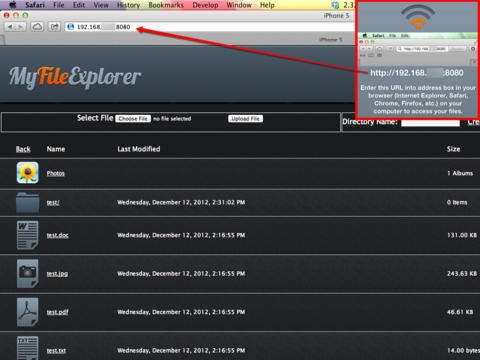
Task: Click the '14.00 bytes' size text
Action: point(463,350)
